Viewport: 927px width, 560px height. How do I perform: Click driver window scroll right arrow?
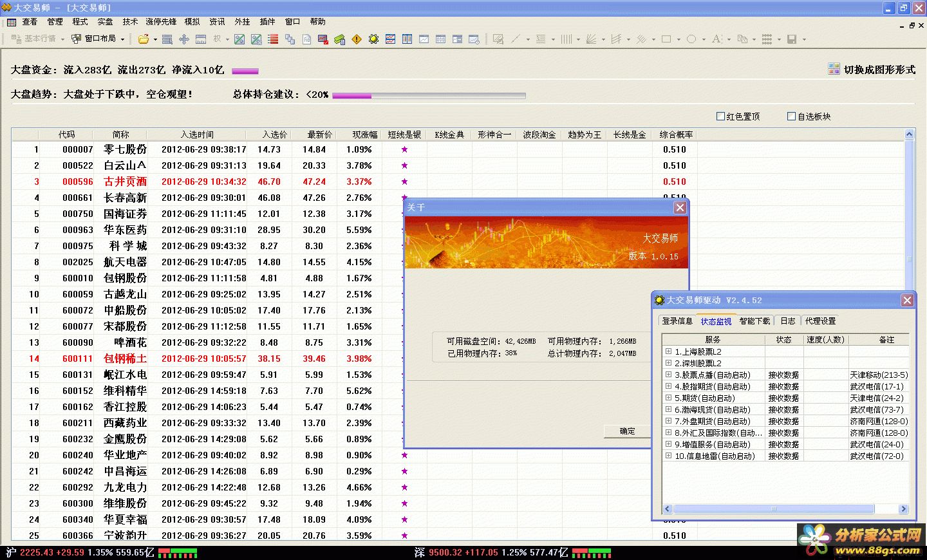(903, 509)
